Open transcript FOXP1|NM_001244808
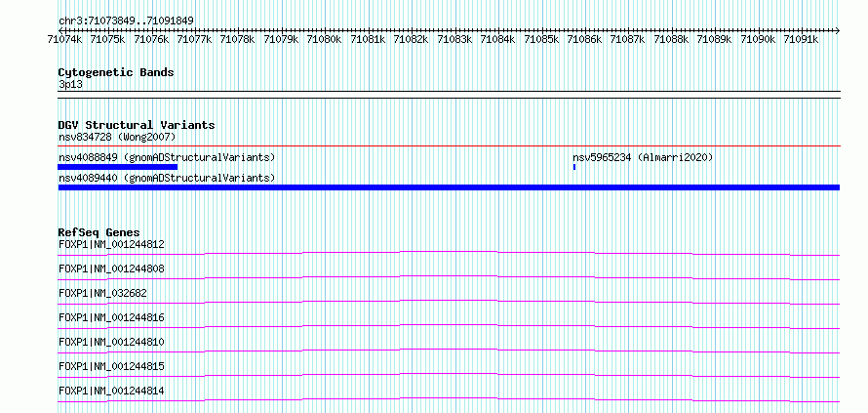This screenshot has height=413, width=868. point(111,268)
